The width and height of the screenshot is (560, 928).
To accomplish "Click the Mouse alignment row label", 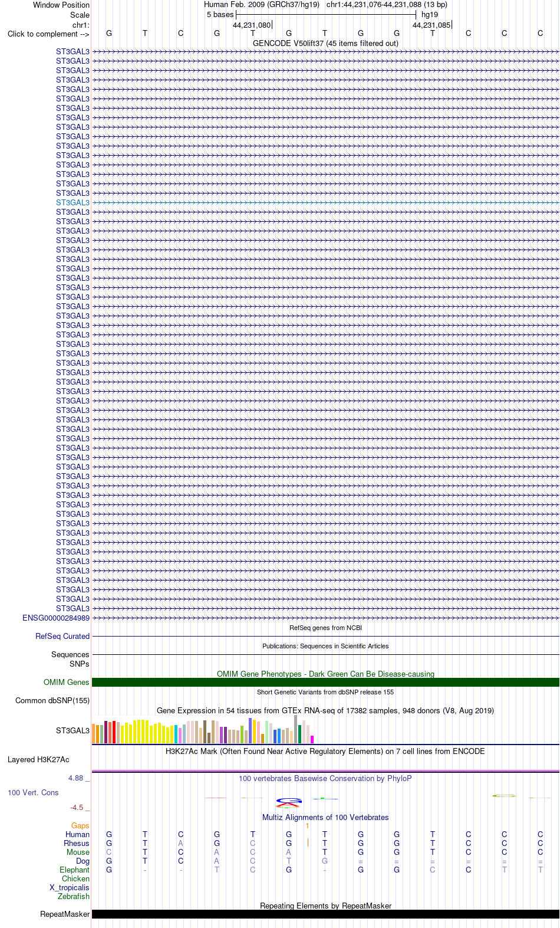I will [78, 852].
